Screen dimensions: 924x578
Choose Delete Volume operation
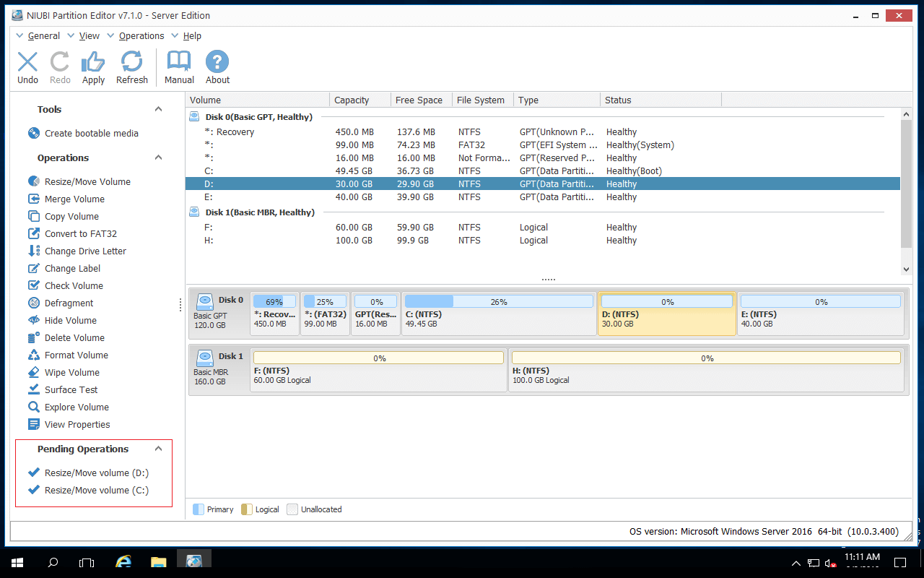(66, 337)
